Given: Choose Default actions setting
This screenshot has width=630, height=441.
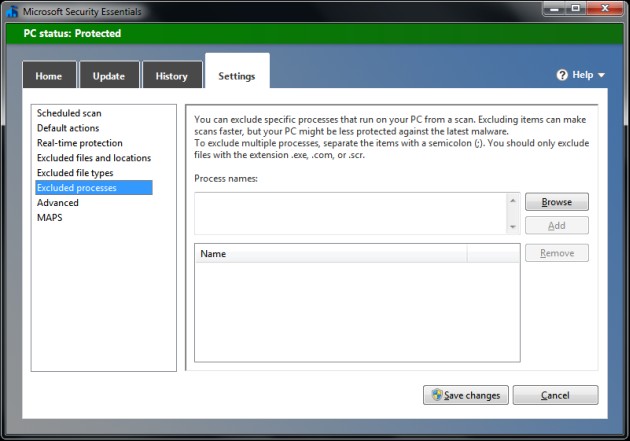Looking at the screenshot, I should [68, 128].
